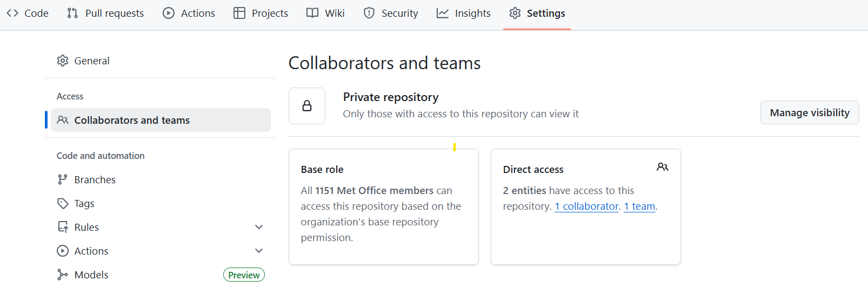868x287 pixels.
Task: Click the people icon in Direct access card
Action: pyautogui.click(x=662, y=167)
